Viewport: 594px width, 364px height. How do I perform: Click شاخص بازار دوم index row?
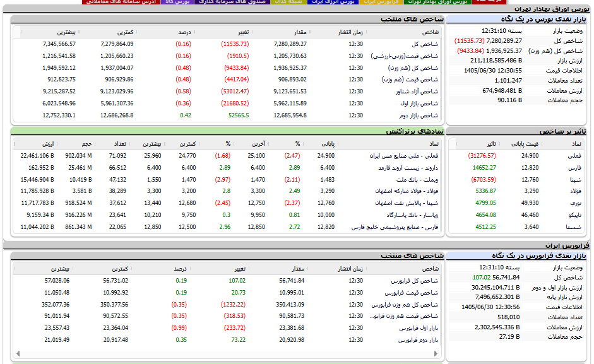tap(228, 115)
